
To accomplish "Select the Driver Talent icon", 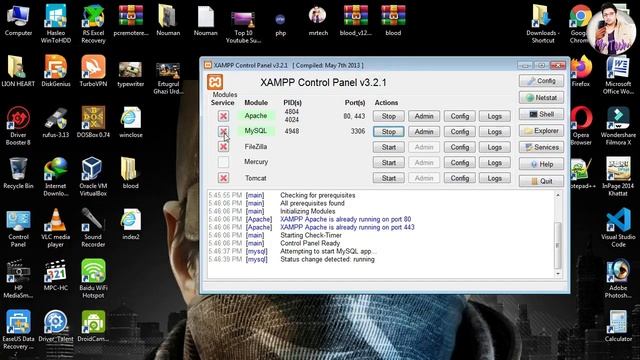I will click(56, 326).
